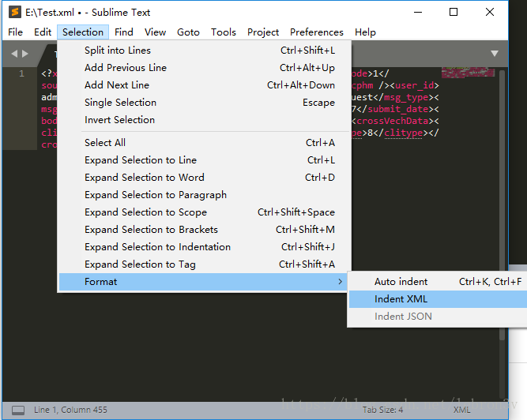Viewport: 527px width, 420px height.
Task: Open the Preferences menu
Action: 317,32
